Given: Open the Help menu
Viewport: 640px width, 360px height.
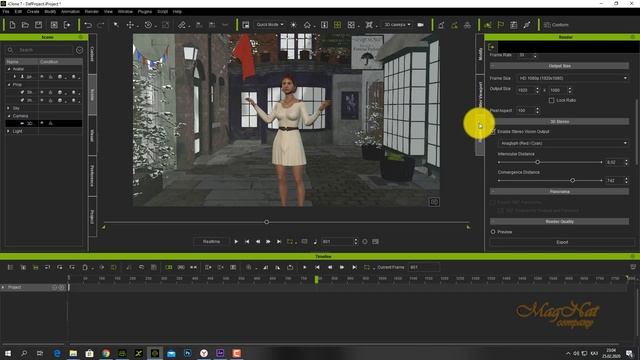Looking at the screenshot, I should coord(177,11).
